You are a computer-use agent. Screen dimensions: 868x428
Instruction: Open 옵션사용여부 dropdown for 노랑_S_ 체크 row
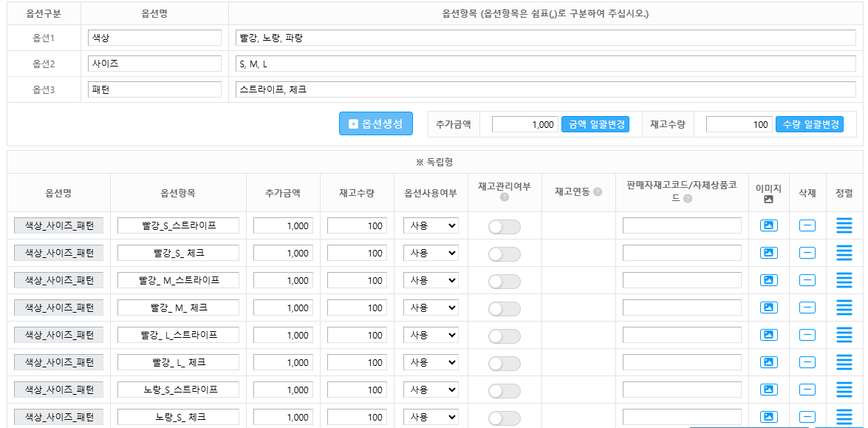click(x=431, y=417)
